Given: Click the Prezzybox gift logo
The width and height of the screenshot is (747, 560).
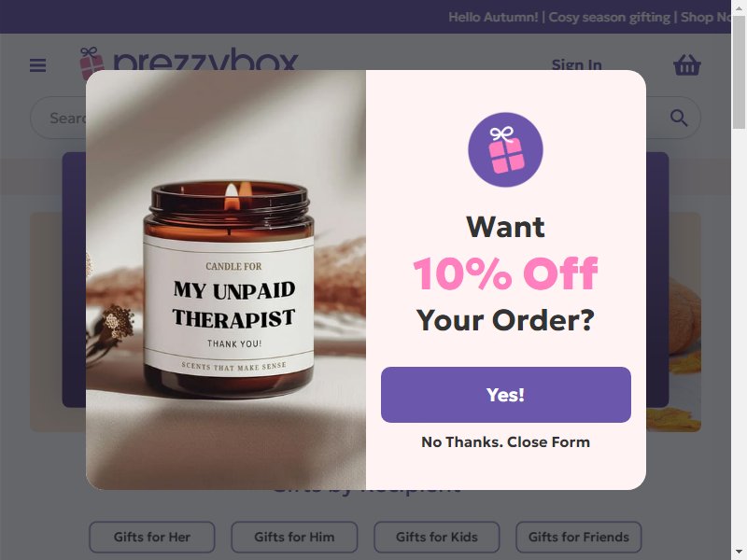Looking at the screenshot, I should pyautogui.click(x=189, y=59).
